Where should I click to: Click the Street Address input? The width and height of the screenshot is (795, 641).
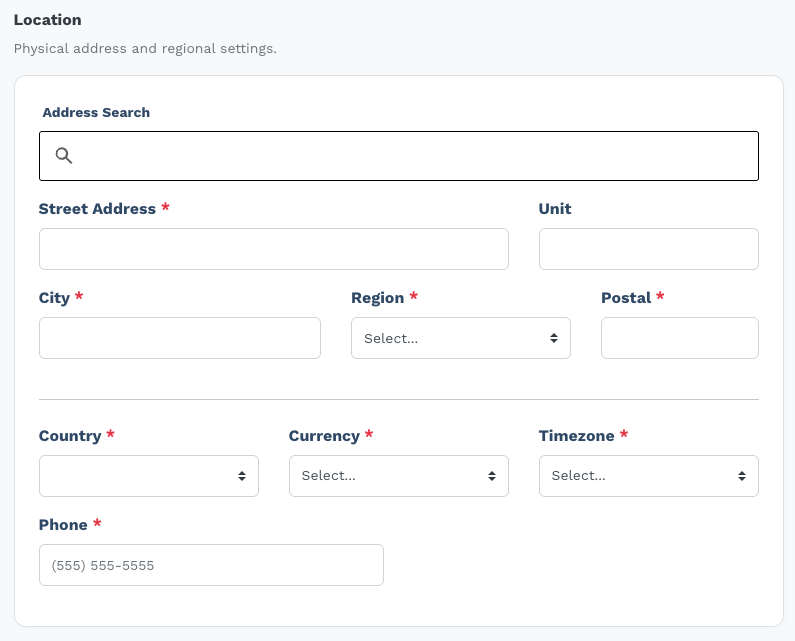pyautogui.click(x=274, y=249)
